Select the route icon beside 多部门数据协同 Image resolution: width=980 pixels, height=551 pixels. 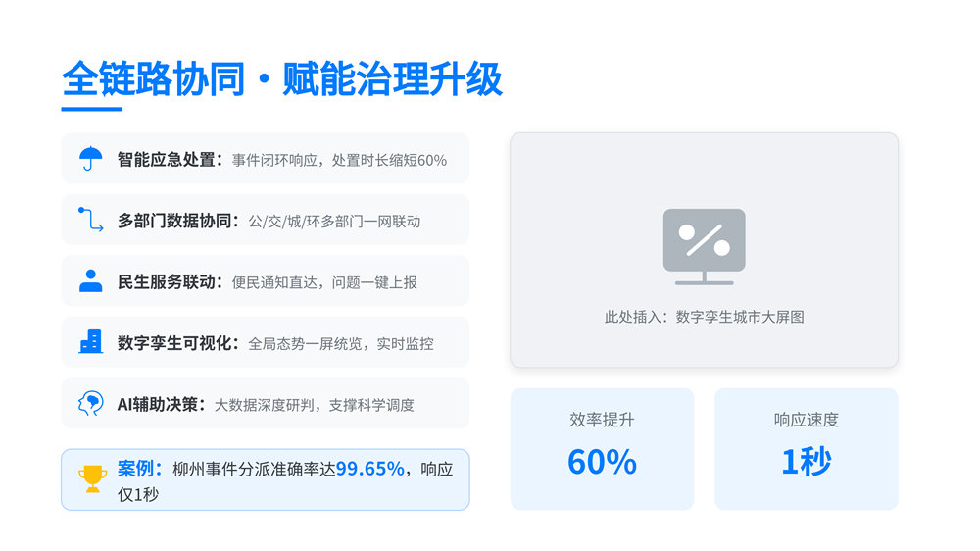coord(91,220)
